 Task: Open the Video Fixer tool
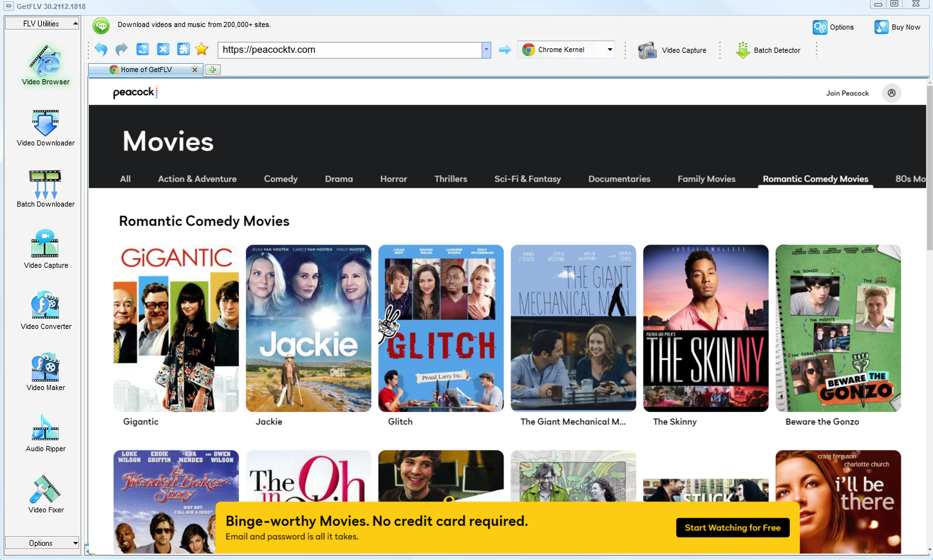[x=45, y=494]
